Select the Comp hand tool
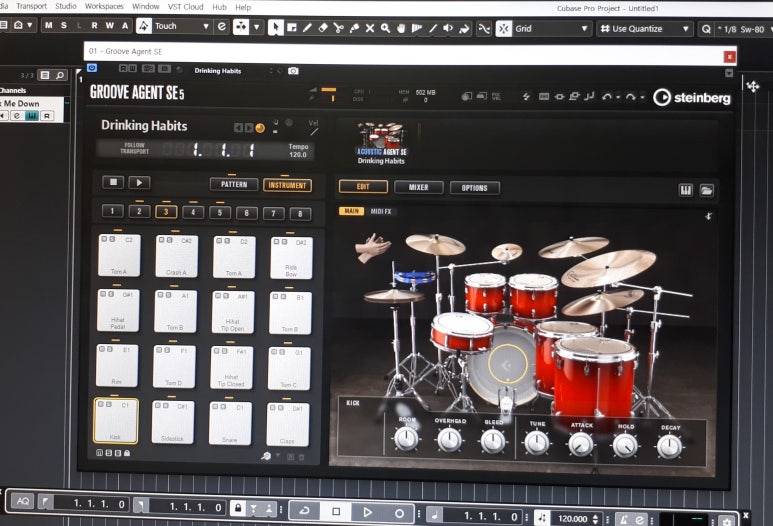Screen dimensions: 773x526 (x=401, y=29)
